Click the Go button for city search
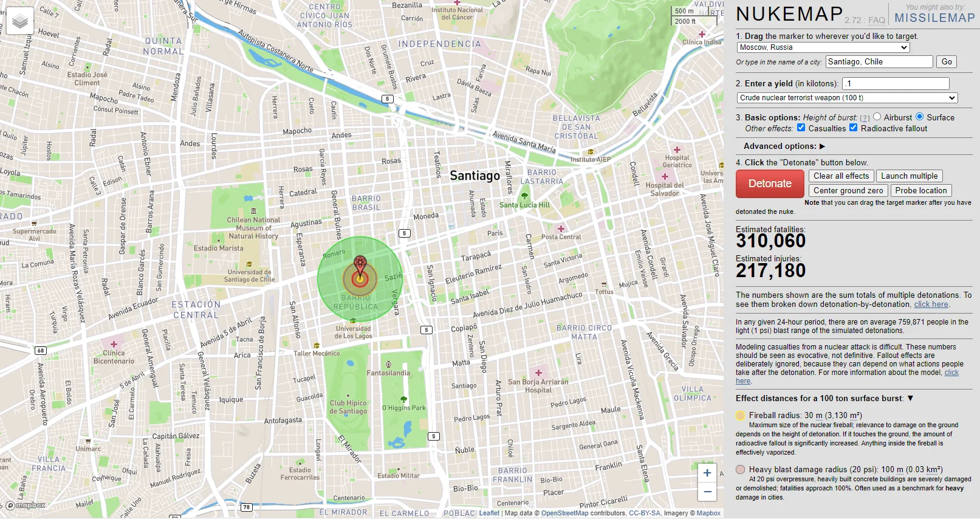 (x=947, y=62)
